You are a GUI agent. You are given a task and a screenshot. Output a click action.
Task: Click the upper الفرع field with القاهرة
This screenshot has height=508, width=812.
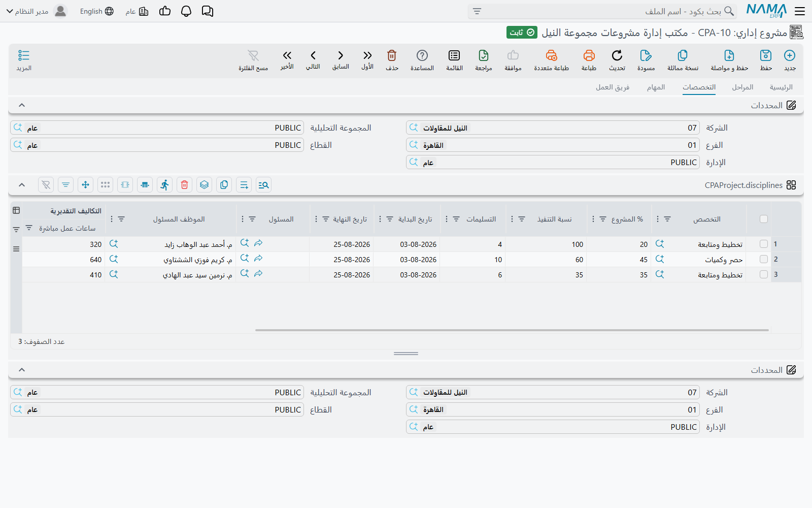[x=553, y=145]
